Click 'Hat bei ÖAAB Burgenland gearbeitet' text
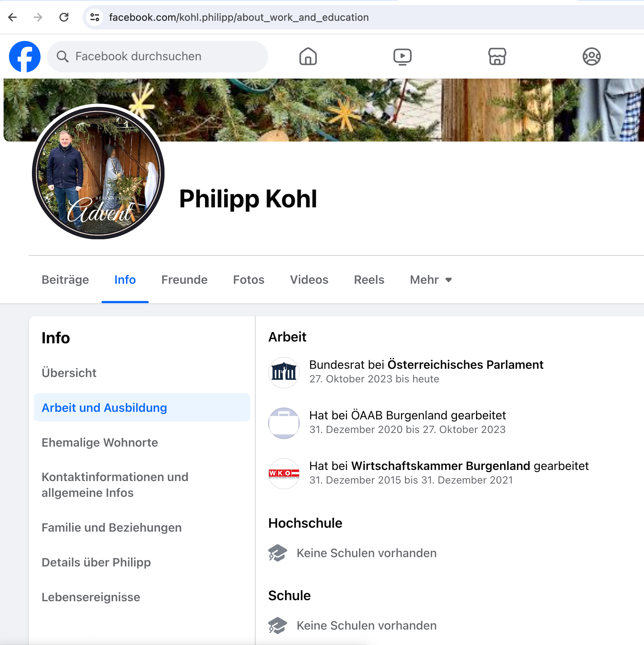This screenshot has height=645, width=644. point(407,415)
